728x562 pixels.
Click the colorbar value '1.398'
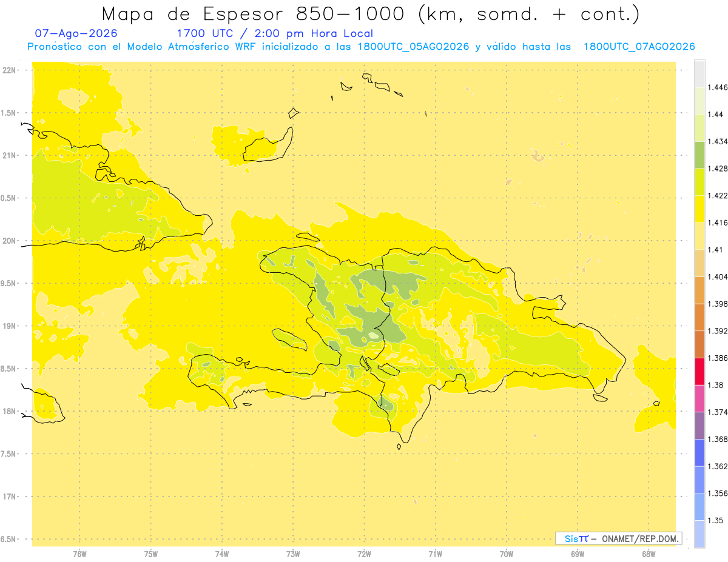click(x=718, y=304)
